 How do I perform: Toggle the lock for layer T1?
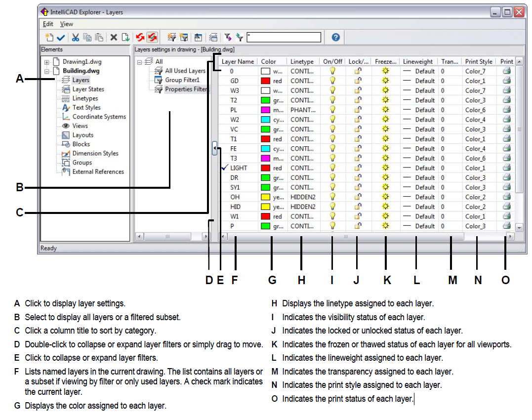pos(358,139)
